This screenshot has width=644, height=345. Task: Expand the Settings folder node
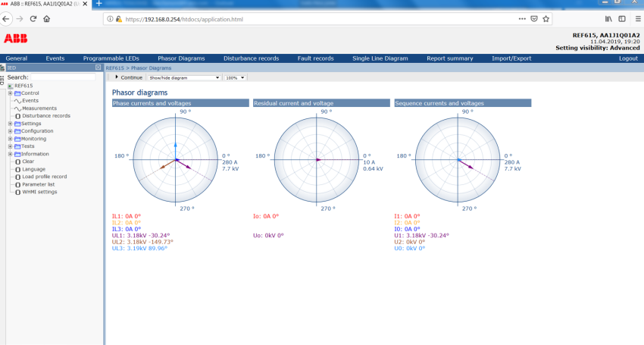10,124
